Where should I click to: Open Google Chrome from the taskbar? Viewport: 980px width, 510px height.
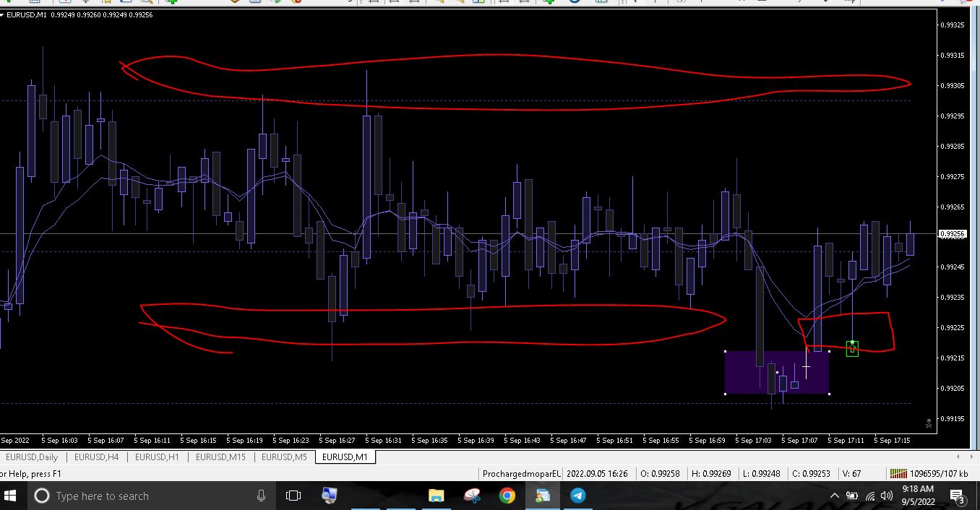(x=507, y=496)
